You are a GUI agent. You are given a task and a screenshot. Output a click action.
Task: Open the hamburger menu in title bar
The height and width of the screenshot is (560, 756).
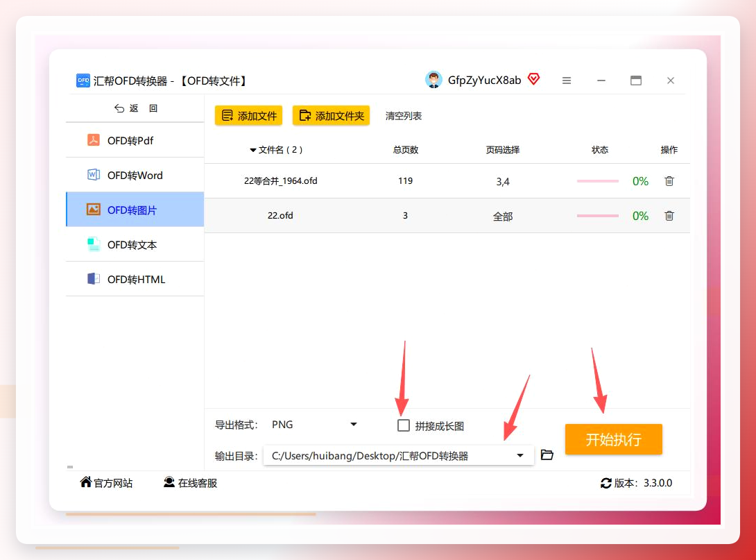(x=567, y=80)
